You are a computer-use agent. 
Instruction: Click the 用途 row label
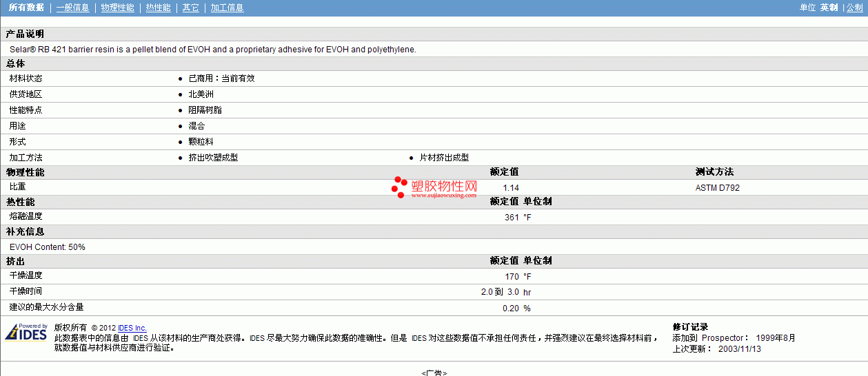[17, 126]
